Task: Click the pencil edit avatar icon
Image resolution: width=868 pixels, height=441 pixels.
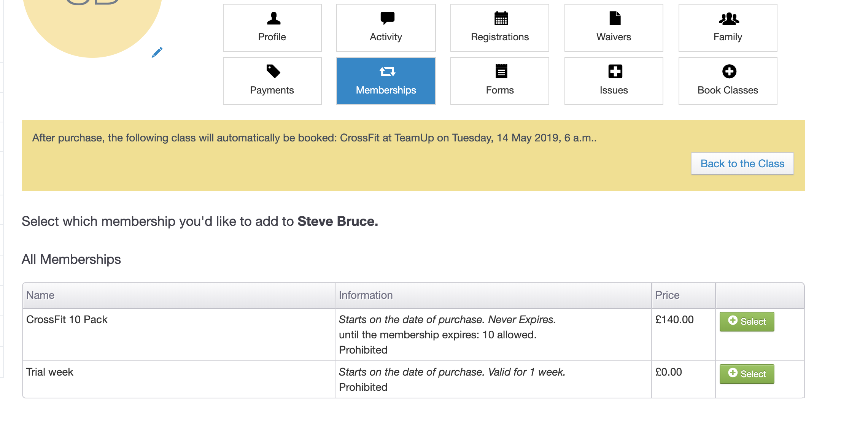Action: pos(157,52)
